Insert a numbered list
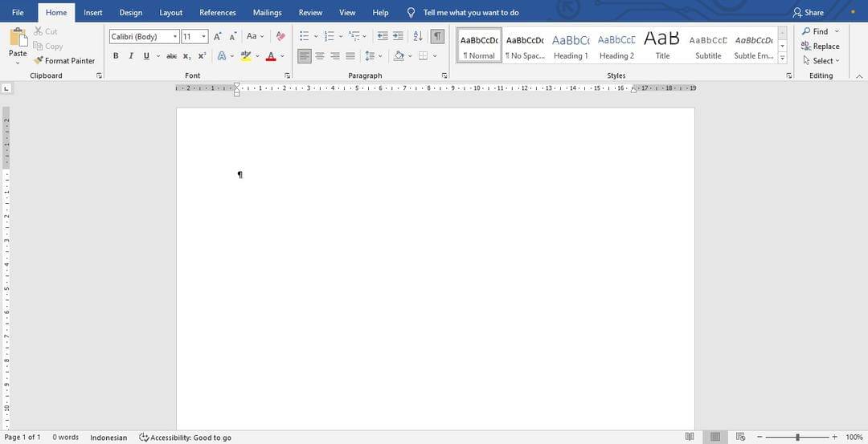The height and width of the screenshot is (444, 868). (330, 36)
